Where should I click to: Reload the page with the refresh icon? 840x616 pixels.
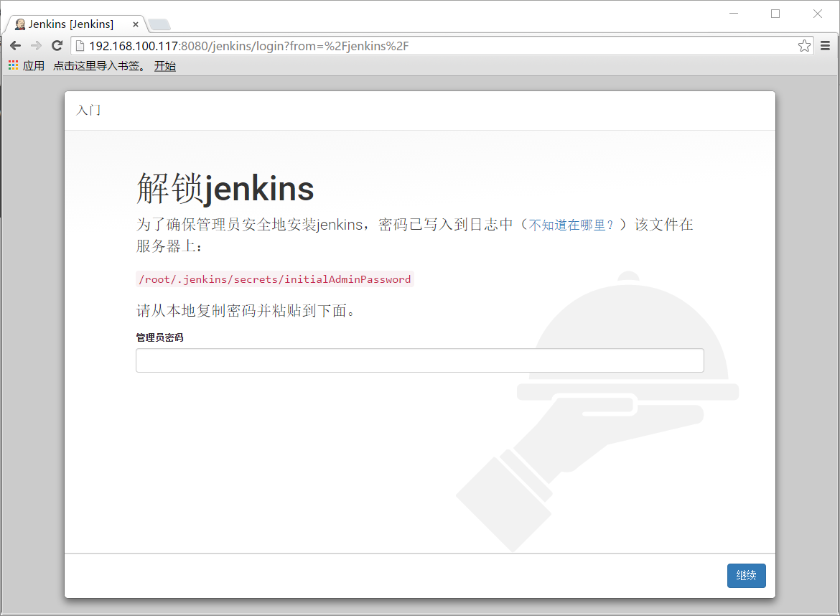click(x=57, y=46)
